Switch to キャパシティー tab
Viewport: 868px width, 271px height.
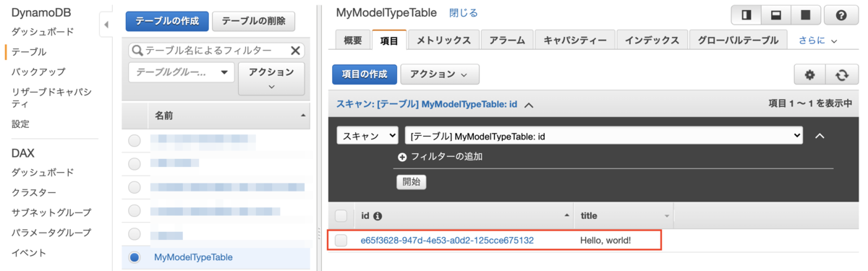tap(575, 40)
